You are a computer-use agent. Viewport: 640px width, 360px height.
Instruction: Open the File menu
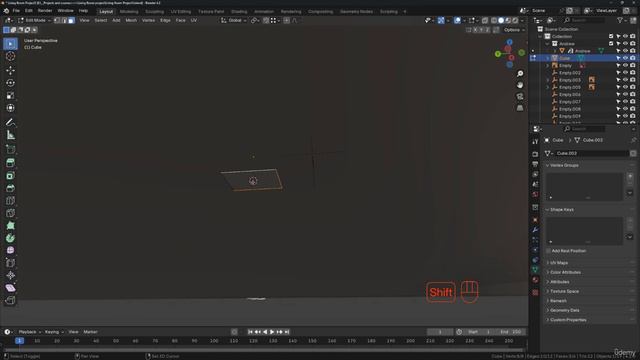pos(16,11)
